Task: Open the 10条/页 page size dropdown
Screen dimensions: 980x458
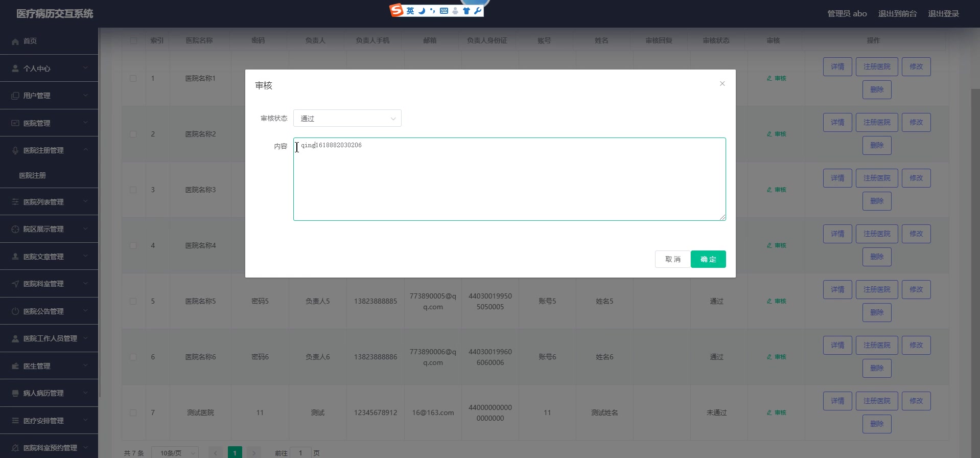Action: tap(175, 453)
